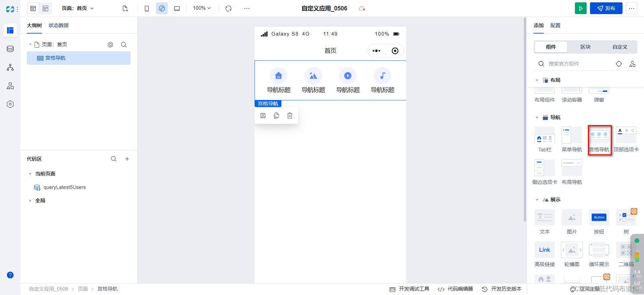Toggle the layout panel view icon

[45, 8]
